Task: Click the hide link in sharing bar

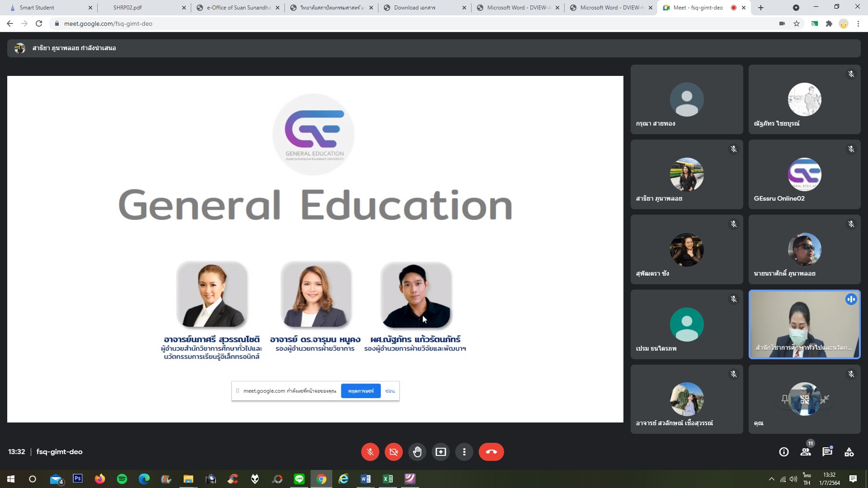Action: [x=390, y=391]
